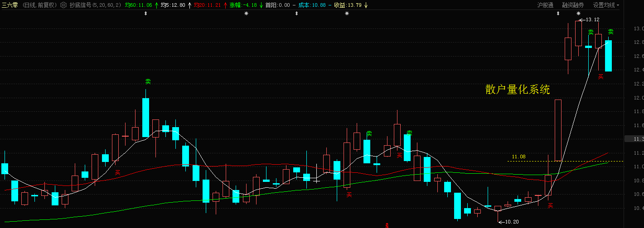Image resolution: width=644 pixels, height=228 pixels.
Task: Click the 买 signal beside the 10.20 low
Action: [550, 206]
